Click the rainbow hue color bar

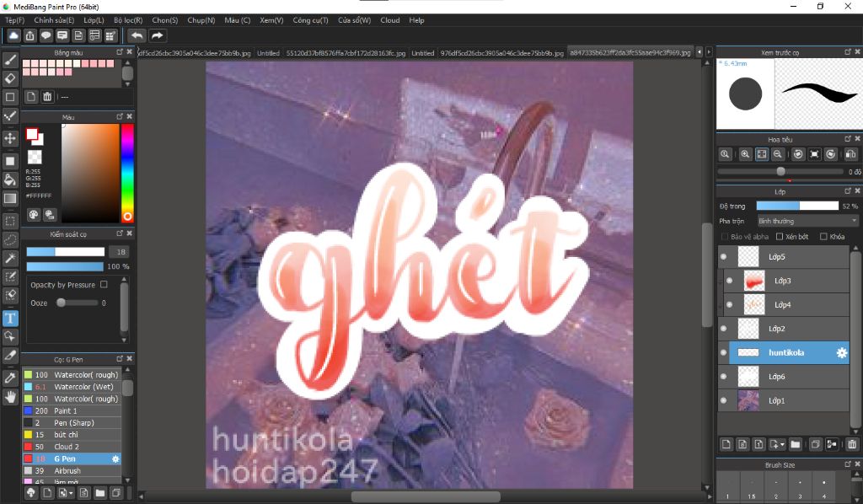pos(127,173)
